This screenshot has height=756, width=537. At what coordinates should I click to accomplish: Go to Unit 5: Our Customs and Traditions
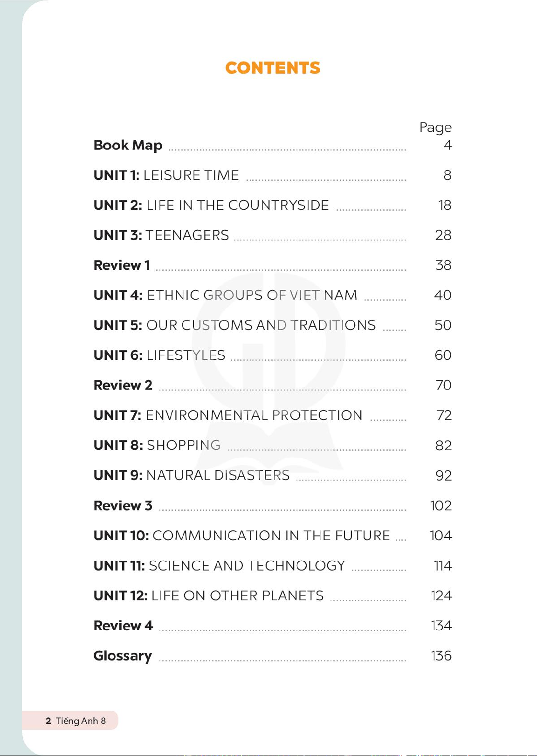(234, 325)
